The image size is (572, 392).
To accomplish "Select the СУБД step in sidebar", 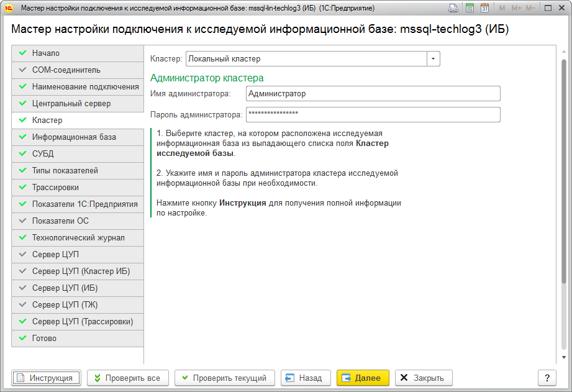I will 43,154.
